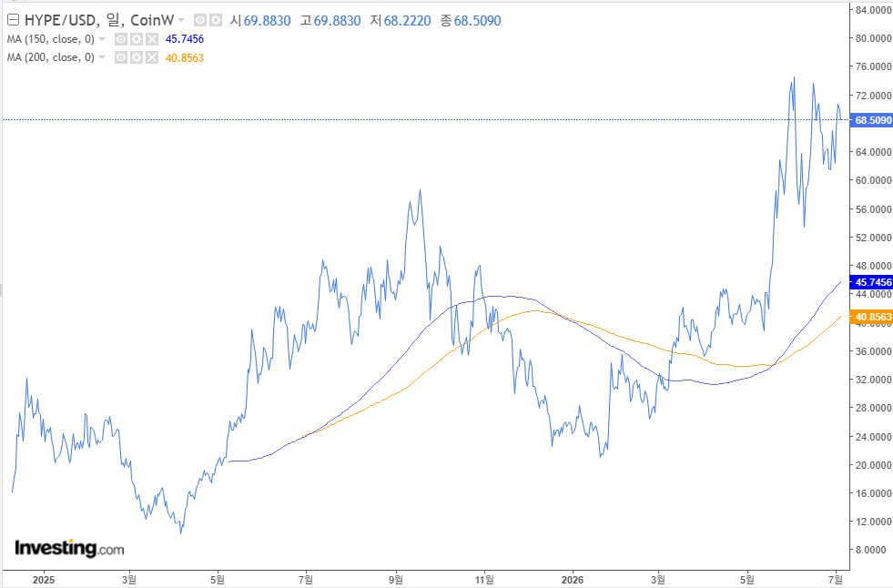
Task: Click the high value 69.8830 after 고
Action: [337, 21]
